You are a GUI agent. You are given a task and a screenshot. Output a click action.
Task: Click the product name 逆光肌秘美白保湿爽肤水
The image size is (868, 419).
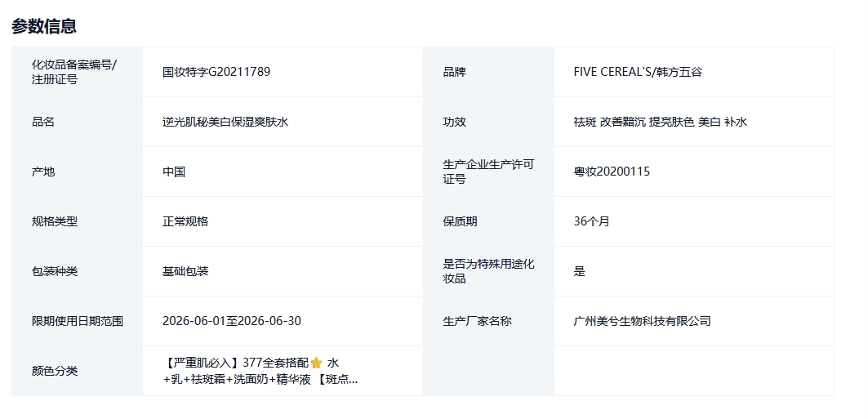[x=225, y=122]
